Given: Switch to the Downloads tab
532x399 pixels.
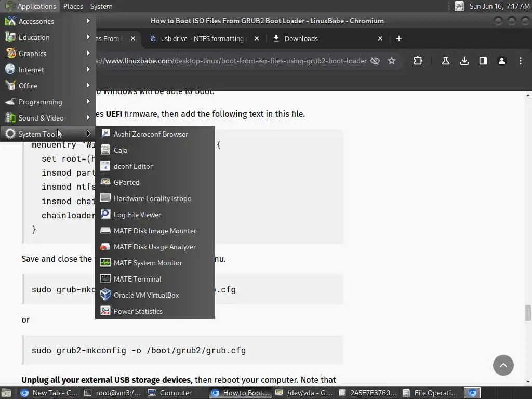Looking at the screenshot, I should (x=301, y=38).
